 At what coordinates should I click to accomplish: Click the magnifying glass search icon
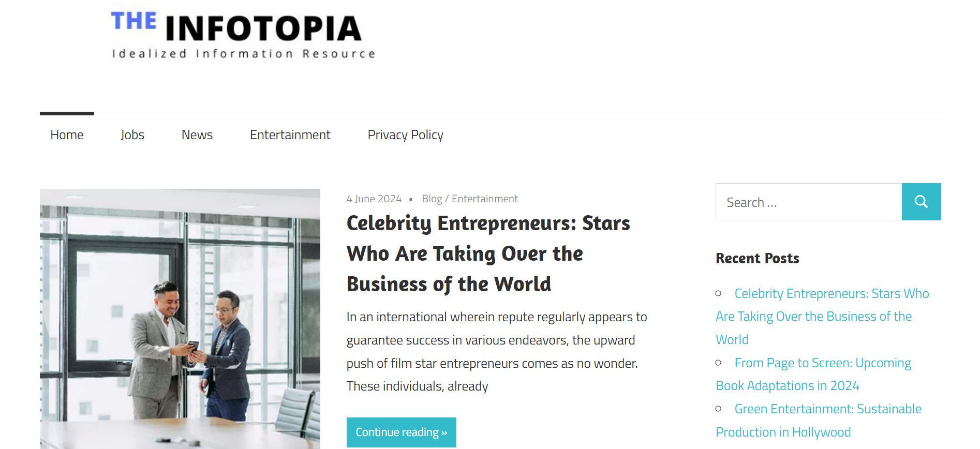(x=921, y=202)
